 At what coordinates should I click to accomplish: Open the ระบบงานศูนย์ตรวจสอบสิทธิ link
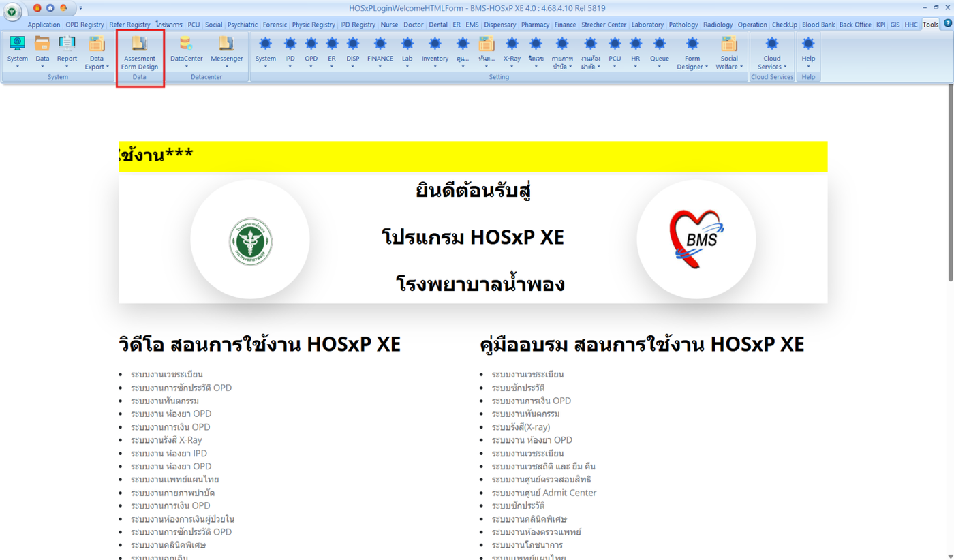542,480
